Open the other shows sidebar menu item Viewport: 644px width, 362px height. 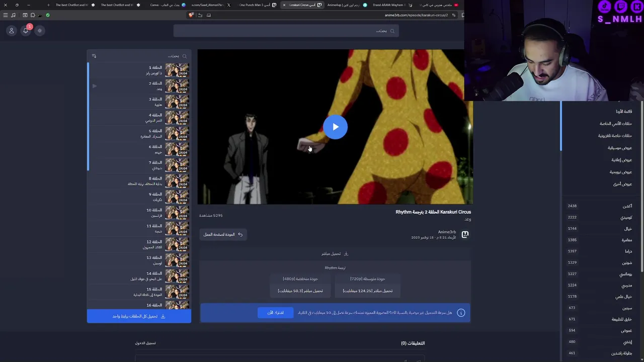click(x=622, y=184)
